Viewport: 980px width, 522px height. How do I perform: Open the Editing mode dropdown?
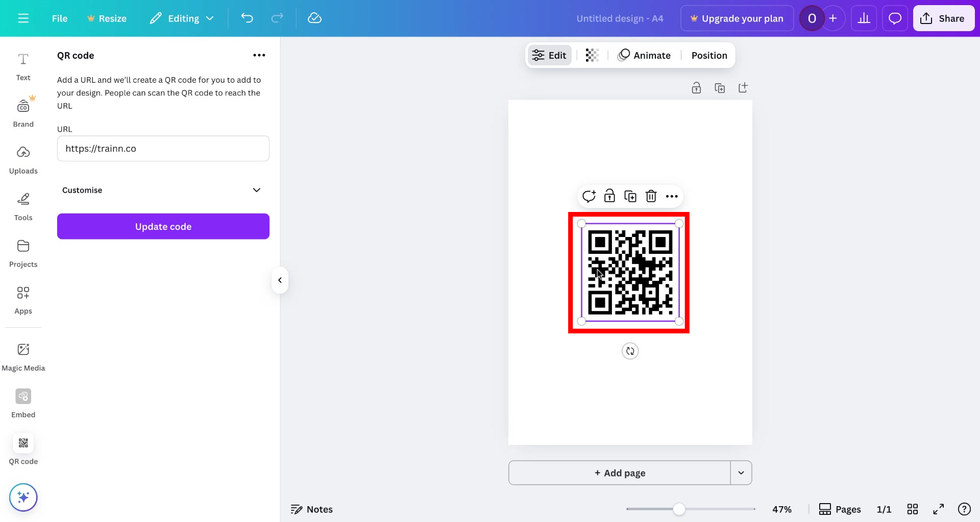tap(181, 18)
